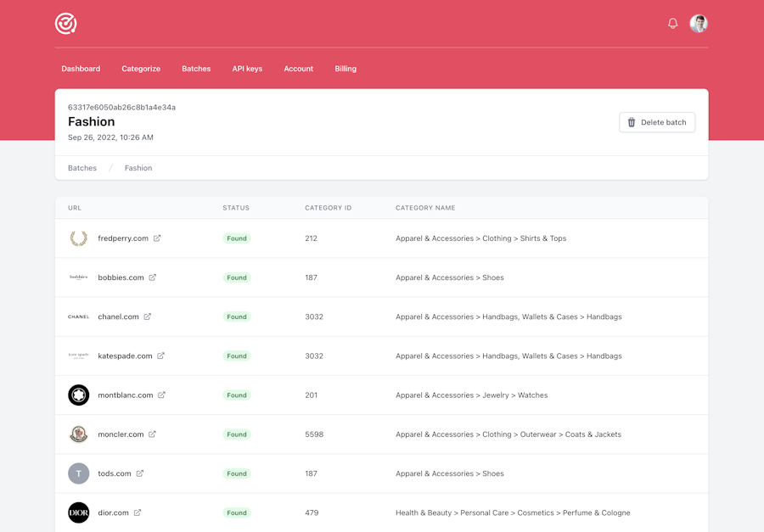Viewport: 764px width, 532px height.
Task: Click the Montblanc star logo
Action: click(x=78, y=395)
